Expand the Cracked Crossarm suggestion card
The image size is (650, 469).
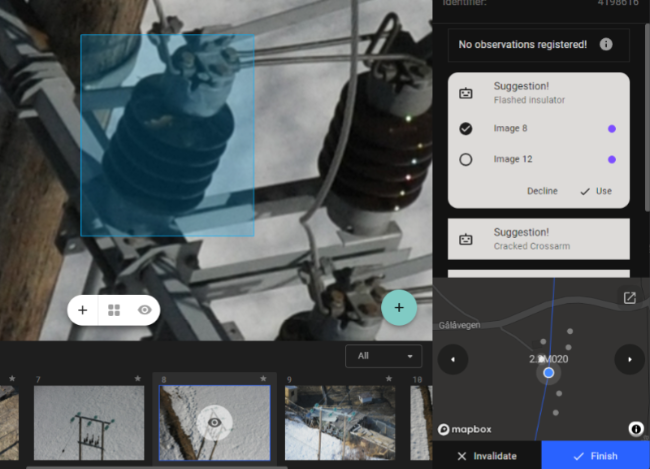point(538,239)
